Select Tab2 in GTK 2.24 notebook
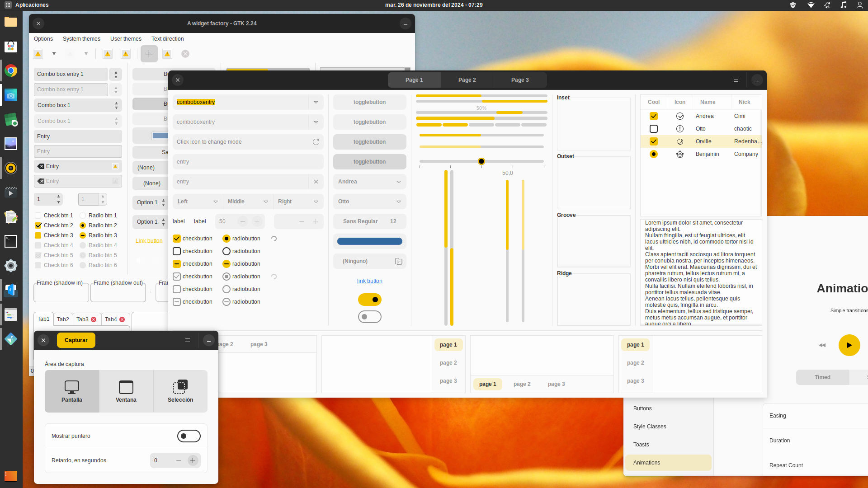Screen dimensions: 868x488 [x=63, y=319]
